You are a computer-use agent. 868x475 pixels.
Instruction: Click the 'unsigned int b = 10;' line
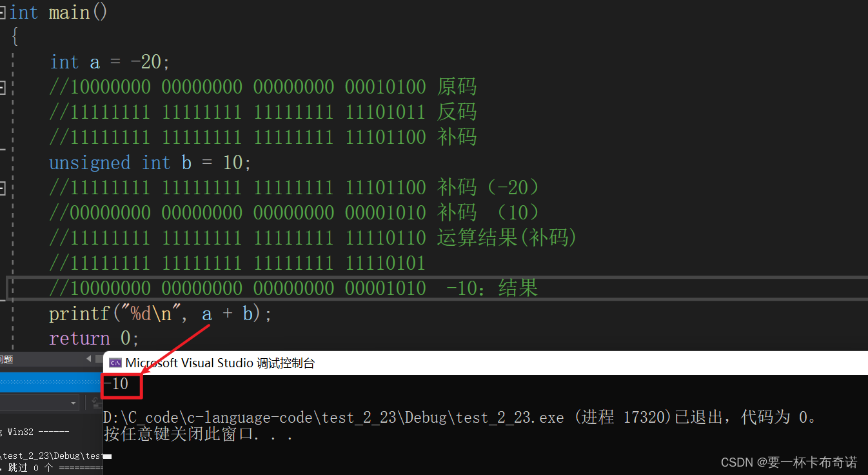150,163
